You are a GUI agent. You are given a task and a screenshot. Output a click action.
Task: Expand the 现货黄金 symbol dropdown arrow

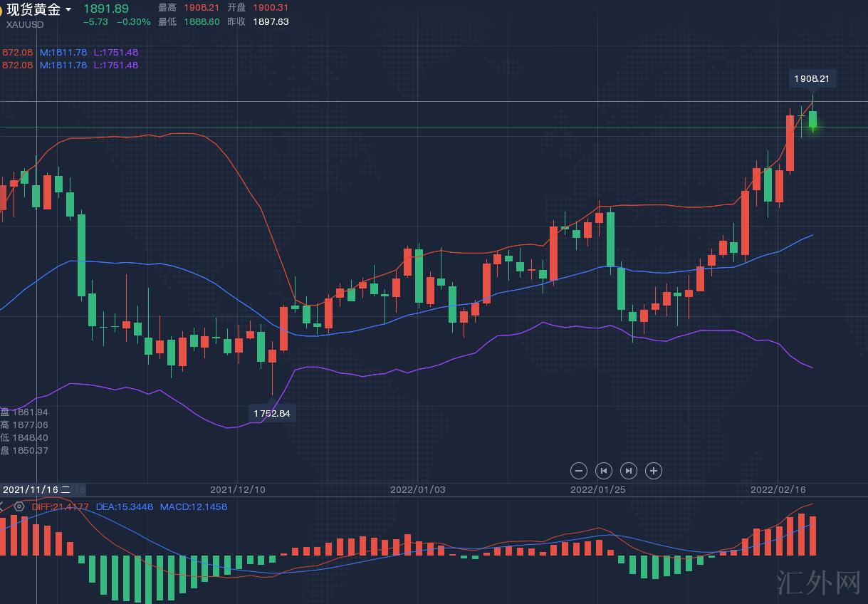pos(68,9)
